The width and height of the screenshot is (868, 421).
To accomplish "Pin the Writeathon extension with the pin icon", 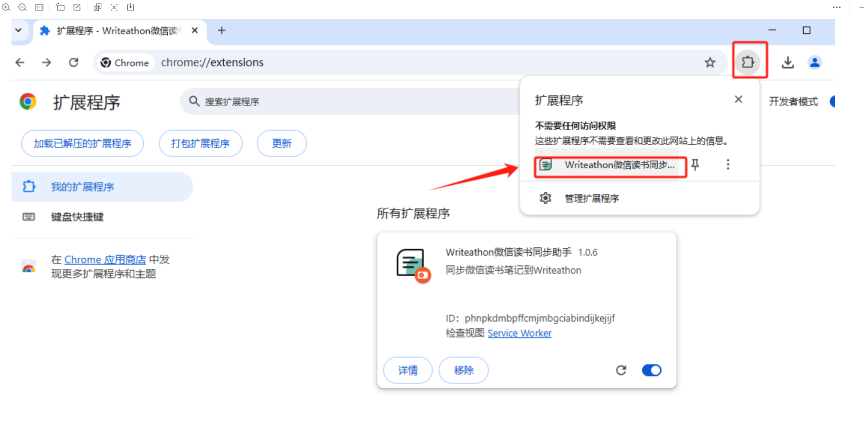I will 695,164.
